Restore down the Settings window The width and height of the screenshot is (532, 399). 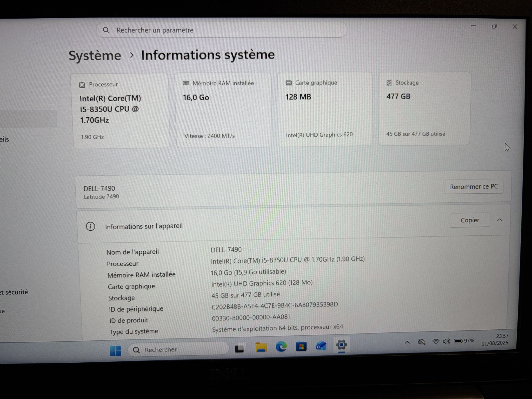[x=494, y=26]
